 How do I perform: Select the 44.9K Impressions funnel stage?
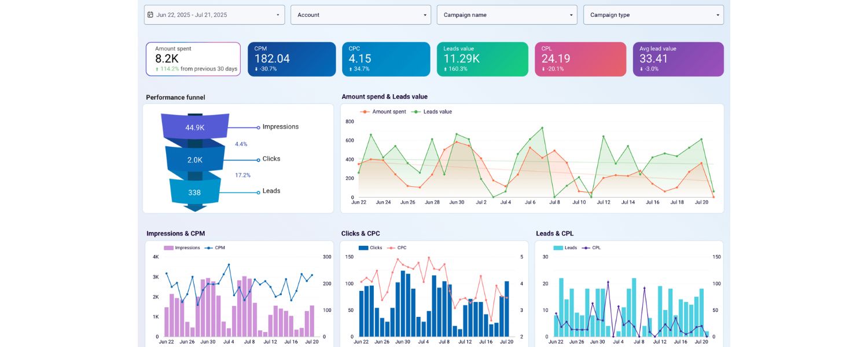[x=194, y=127]
